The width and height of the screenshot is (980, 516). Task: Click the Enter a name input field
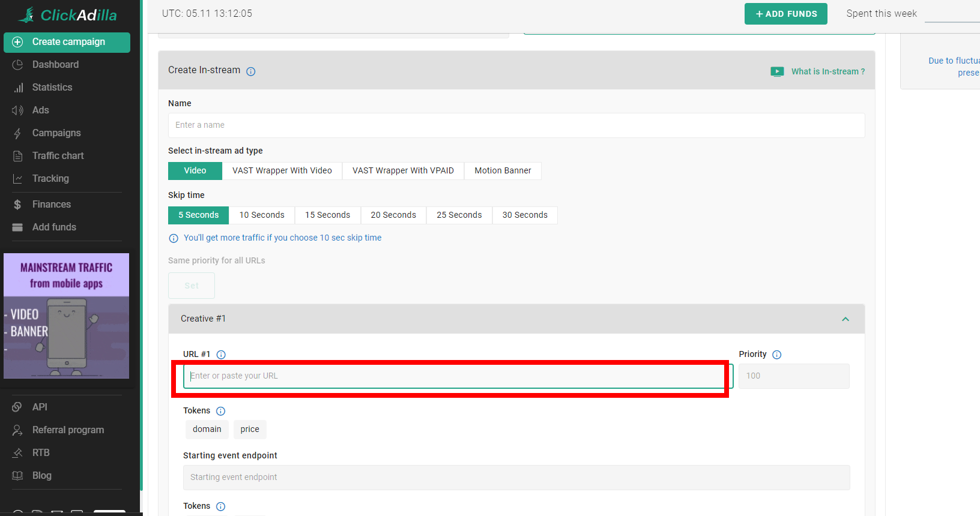click(x=516, y=125)
